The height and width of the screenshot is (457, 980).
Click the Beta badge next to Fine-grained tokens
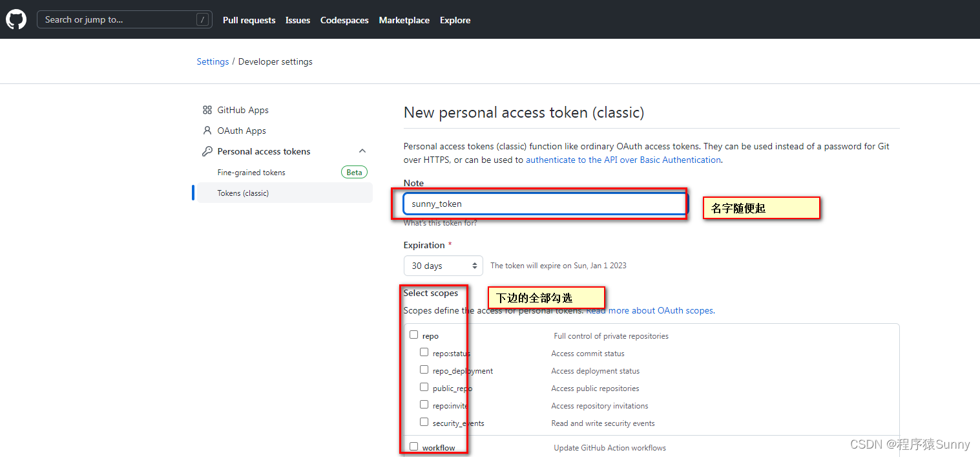tap(354, 172)
